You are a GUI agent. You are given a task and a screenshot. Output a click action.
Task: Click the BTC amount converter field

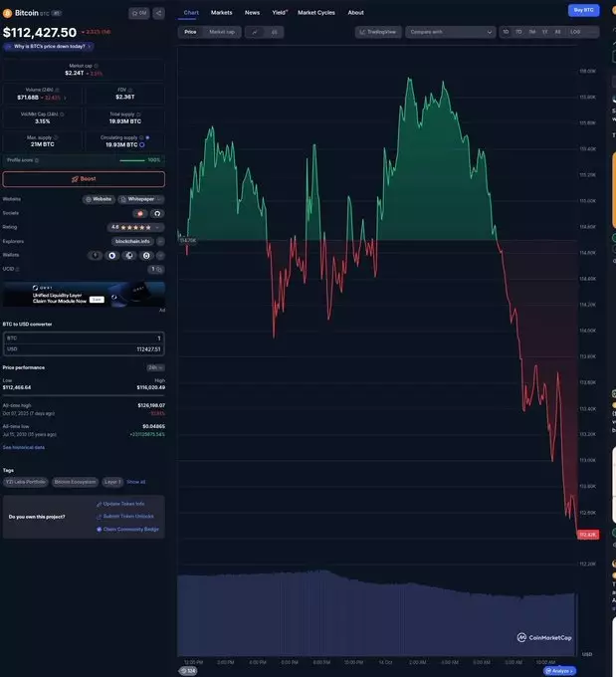[x=84, y=338]
